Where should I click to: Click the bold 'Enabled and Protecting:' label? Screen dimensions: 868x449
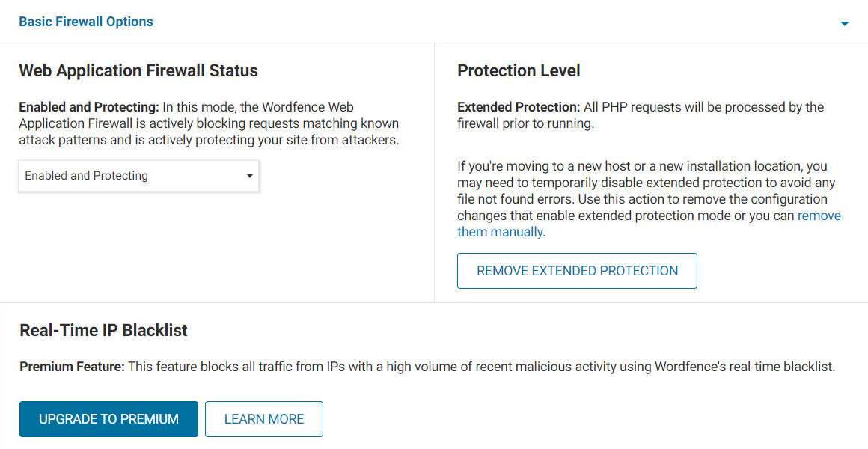(x=89, y=107)
